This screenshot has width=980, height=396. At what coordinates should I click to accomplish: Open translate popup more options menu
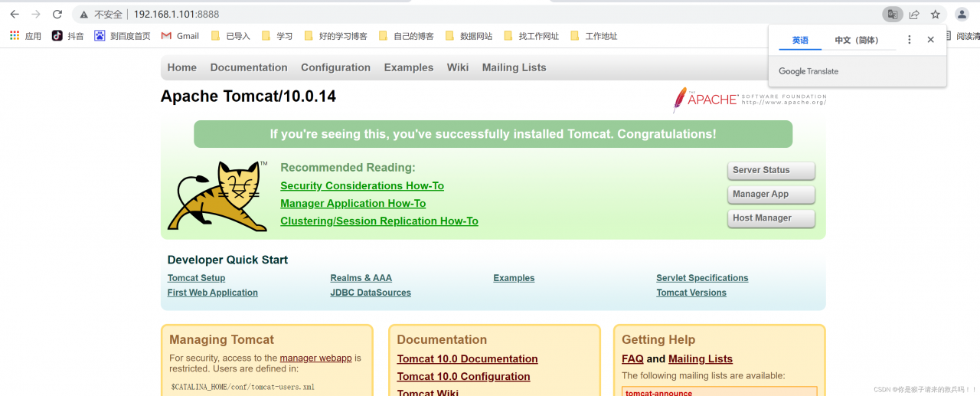pos(910,40)
